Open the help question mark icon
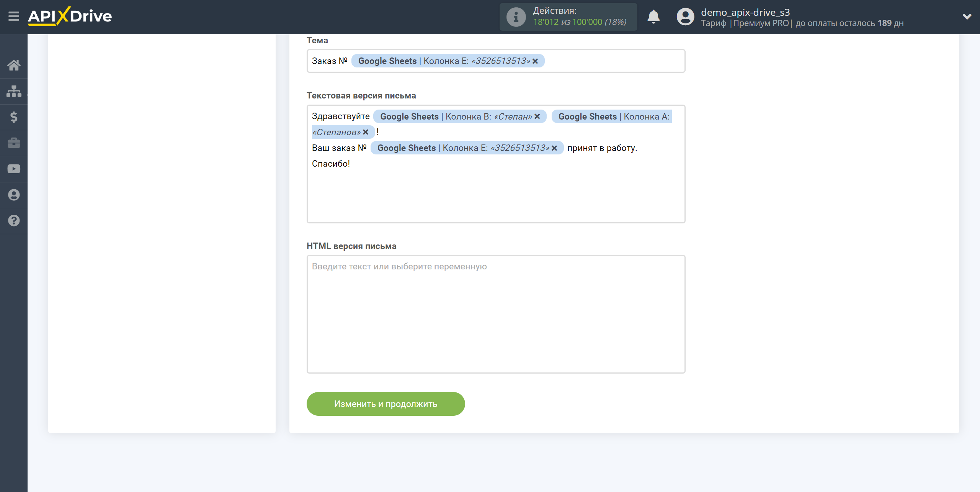980x492 pixels. pyautogui.click(x=14, y=221)
